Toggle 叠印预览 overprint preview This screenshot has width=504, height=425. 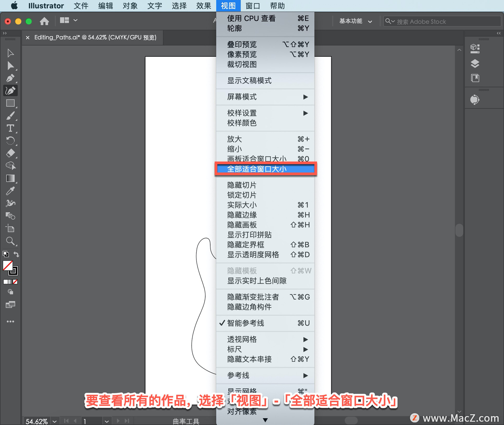tap(265, 44)
